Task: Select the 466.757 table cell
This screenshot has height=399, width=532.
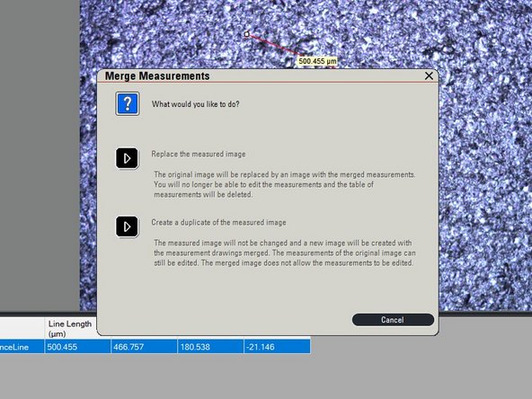Action: [144, 347]
